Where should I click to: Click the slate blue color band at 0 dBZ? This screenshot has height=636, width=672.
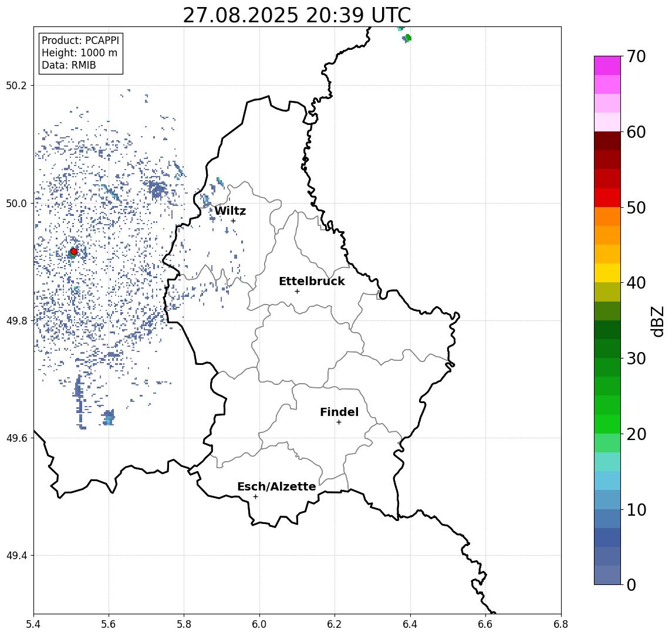click(607, 575)
